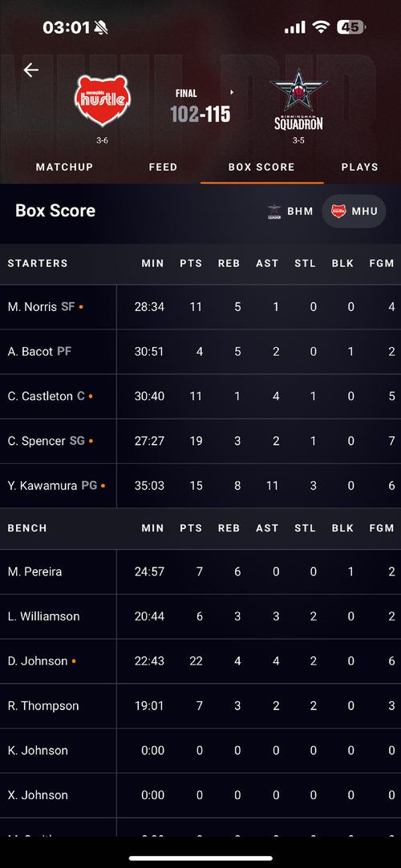This screenshot has width=401, height=868.
Task: Tap the battery indicator in status bar
Action: coord(351,27)
